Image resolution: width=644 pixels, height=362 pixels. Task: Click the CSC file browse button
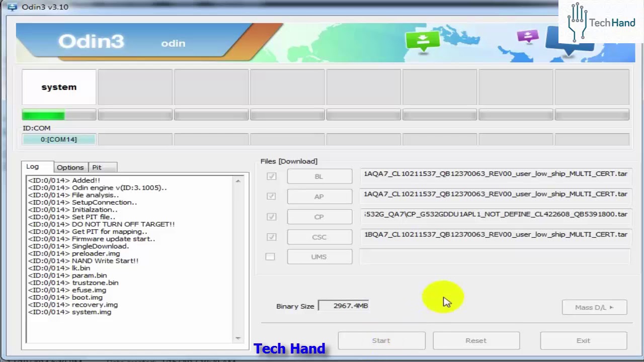click(319, 237)
